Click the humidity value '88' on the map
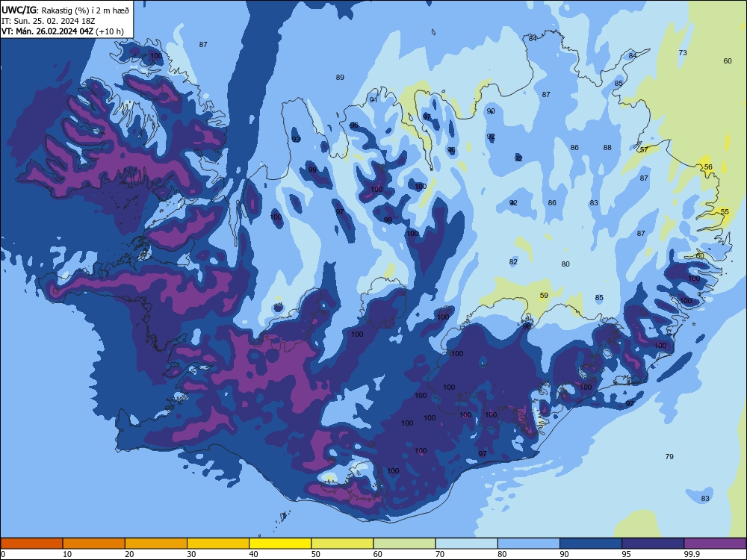The width and height of the screenshot is (747, 560). click(x=607, y=148)
